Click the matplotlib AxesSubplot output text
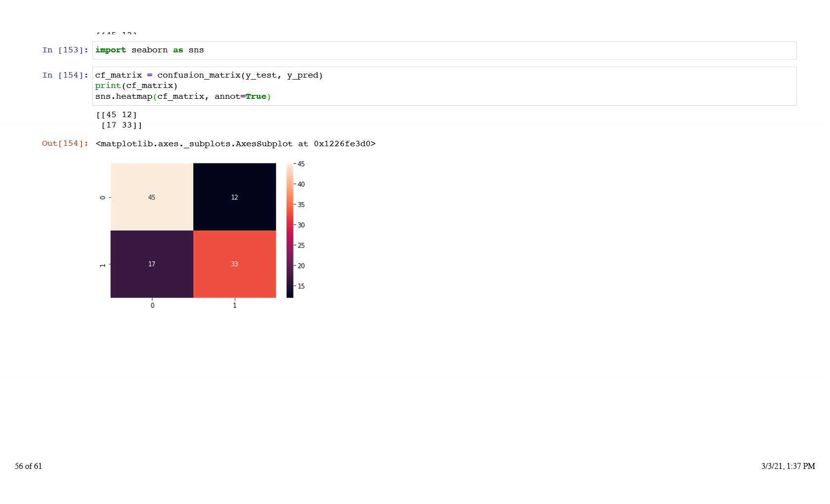The width and height of the screenshot is (830, 504). (x=235, y=144)
